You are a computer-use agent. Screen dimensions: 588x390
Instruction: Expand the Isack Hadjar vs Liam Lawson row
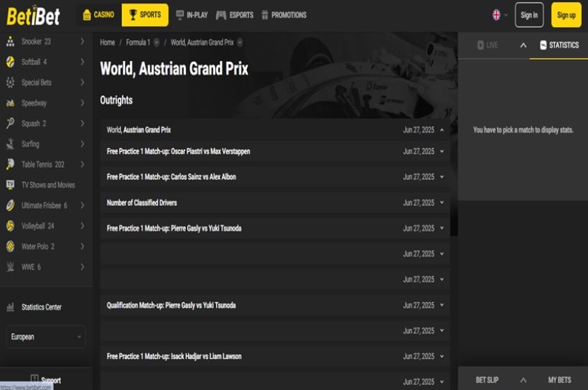click(275, 356)
